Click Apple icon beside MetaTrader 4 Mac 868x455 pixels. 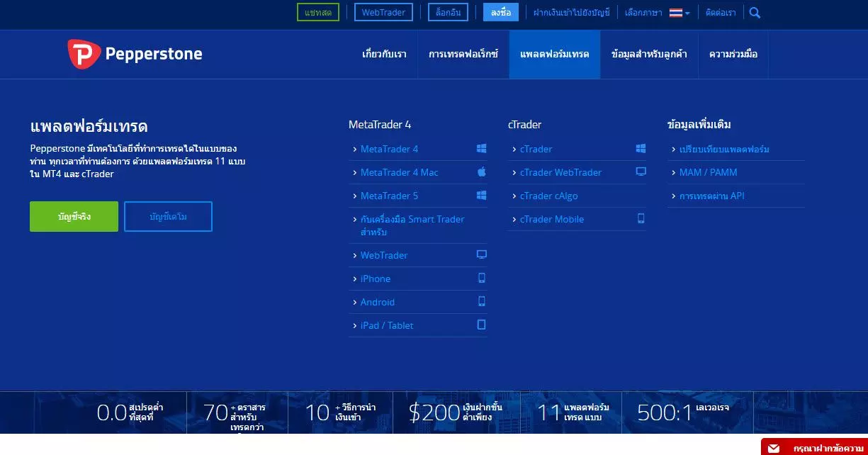[481, 172]
